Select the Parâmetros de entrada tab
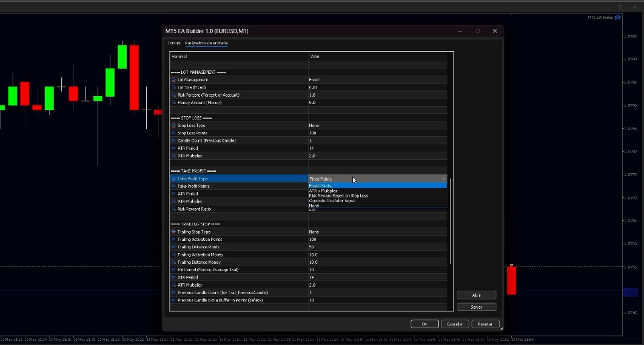Screen dimensions: 644x345 (x=206, y=43)
